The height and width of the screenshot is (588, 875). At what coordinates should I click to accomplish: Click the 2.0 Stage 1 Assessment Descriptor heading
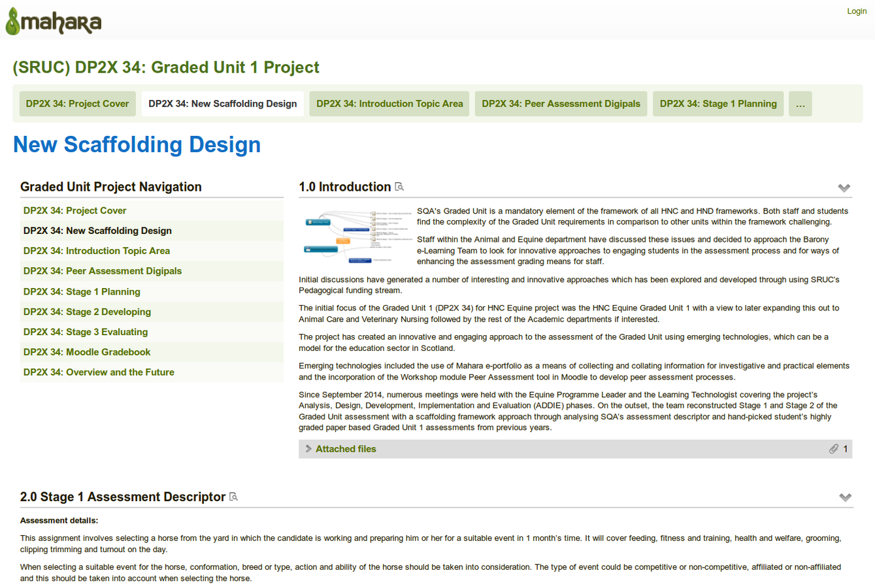123,497
